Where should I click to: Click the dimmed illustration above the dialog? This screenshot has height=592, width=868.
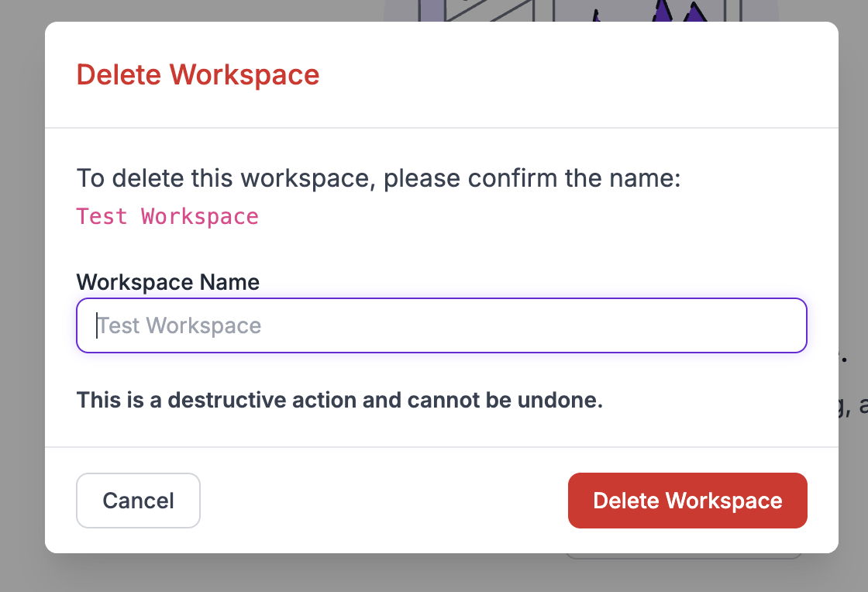click(581, 10)
